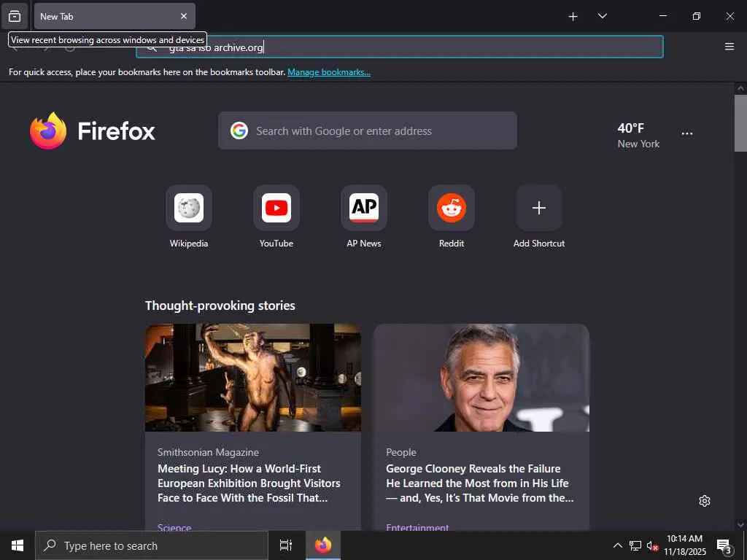Click the scrollbar up arrow

[x=740, y=88]
